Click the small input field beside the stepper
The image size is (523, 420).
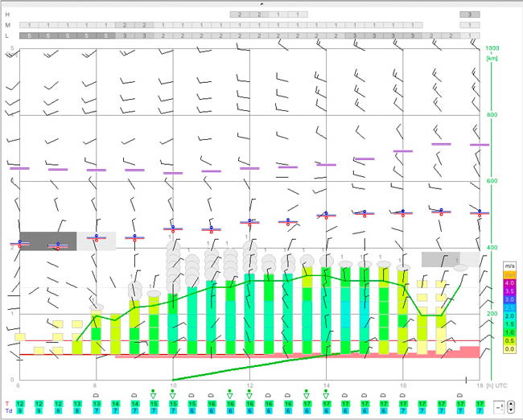pos(500,407)
